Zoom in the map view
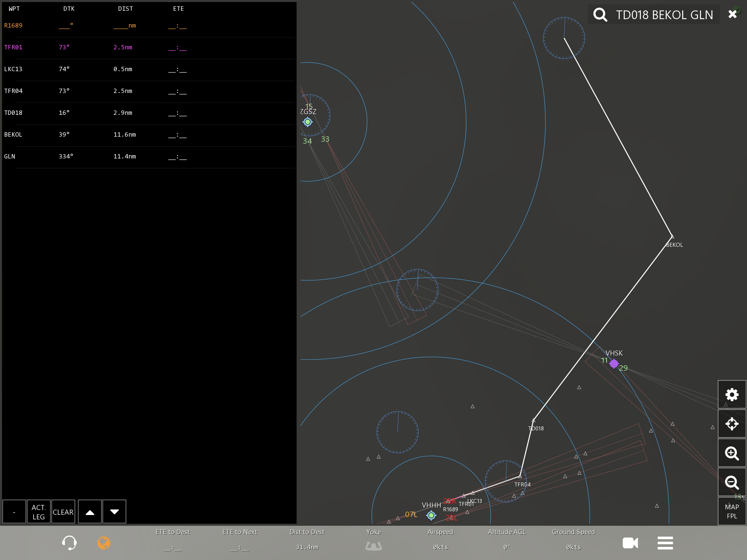 [732, 453]
